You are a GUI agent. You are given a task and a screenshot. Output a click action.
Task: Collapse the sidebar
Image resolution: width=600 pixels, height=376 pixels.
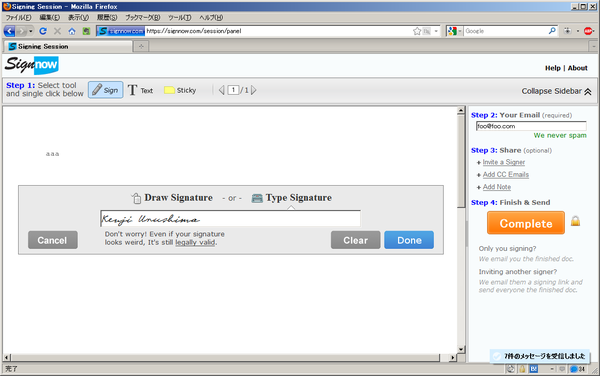tap(556, 91)
